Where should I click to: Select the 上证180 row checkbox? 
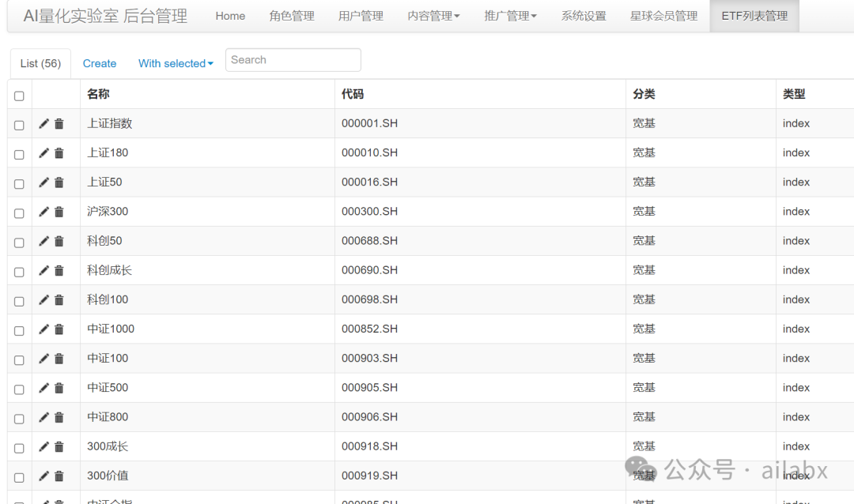click(x=19, y=155)
